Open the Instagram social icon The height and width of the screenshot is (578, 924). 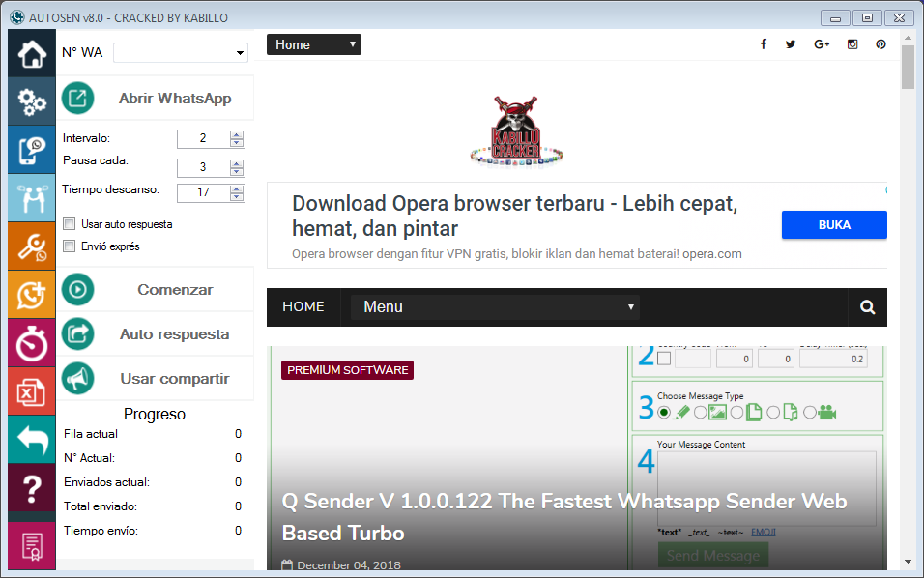(852, 44)
